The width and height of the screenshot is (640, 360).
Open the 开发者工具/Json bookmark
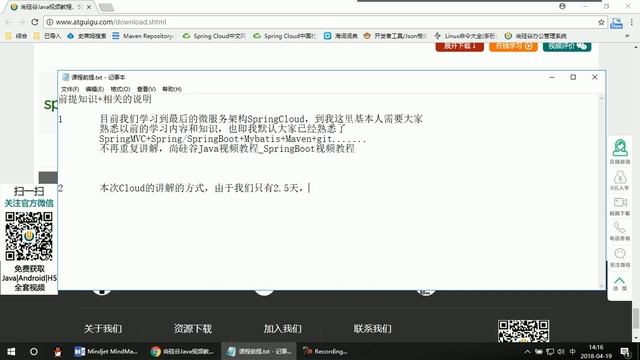[x=395, y=36]
